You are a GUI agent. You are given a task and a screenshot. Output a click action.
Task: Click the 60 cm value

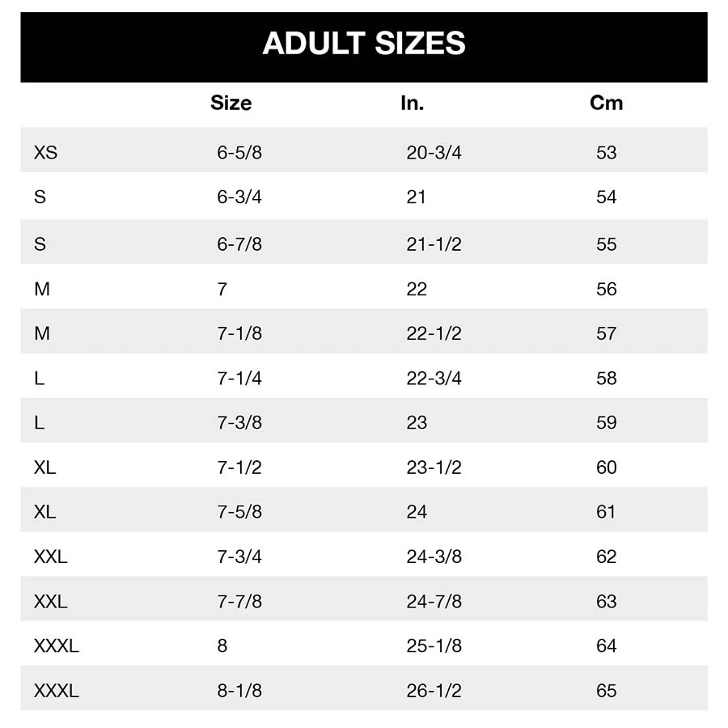pyautogui.click(x=606, y=468)
